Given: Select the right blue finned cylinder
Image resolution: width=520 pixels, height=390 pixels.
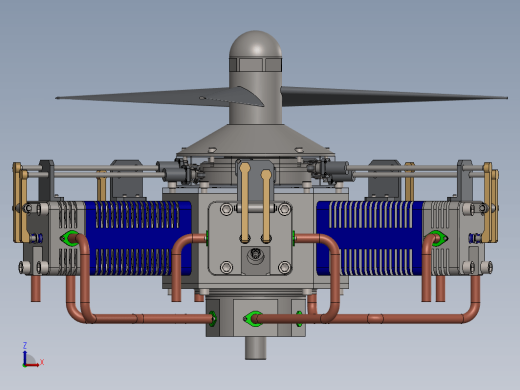Looking at the screenshot, I should 370,238.
